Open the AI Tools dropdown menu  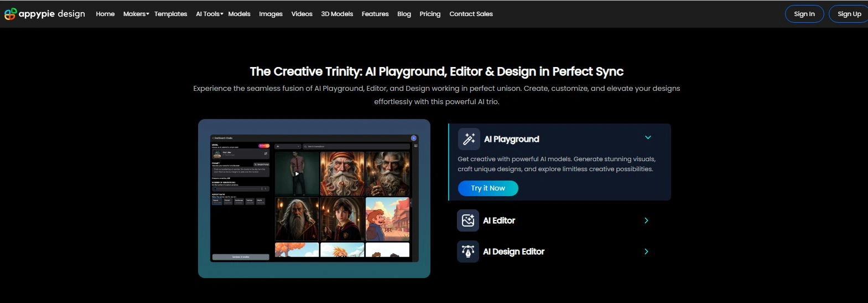click(x=209, y=14)
